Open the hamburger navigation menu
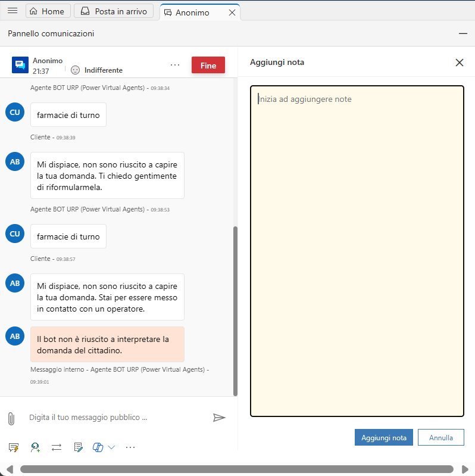The height and width of the screenshot is (476, 475). click(x=12, y=11)
